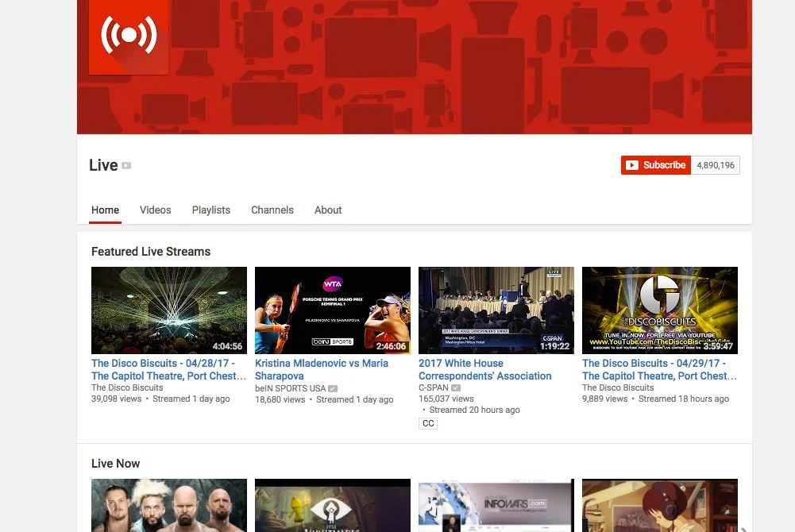The width and height of the screenshot is (795, 532).
Task: Open the Little Nightmares live stream thumbnail
Action: (333, 505)
